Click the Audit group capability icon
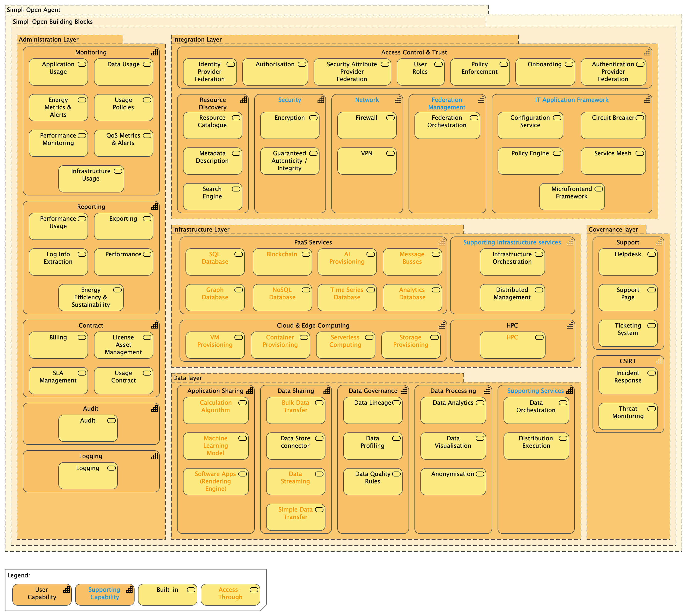The height and width of the screenshot is (616, 687). pos(155,409)
